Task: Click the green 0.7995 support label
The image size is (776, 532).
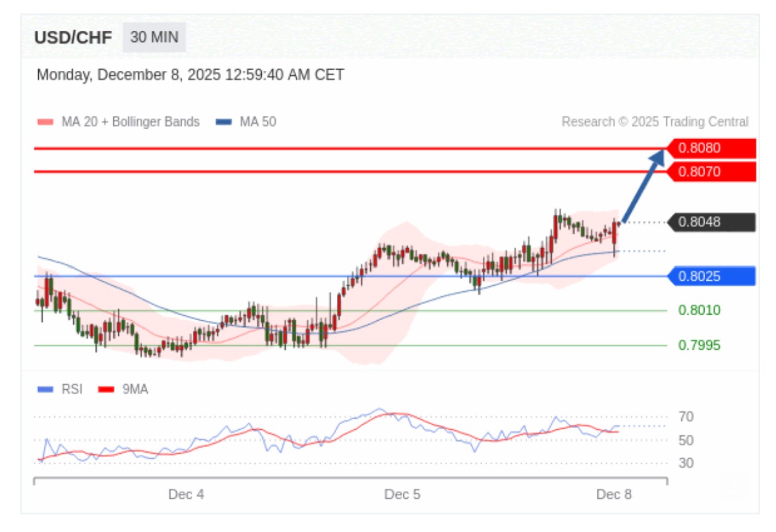Action: click(699, 345)
